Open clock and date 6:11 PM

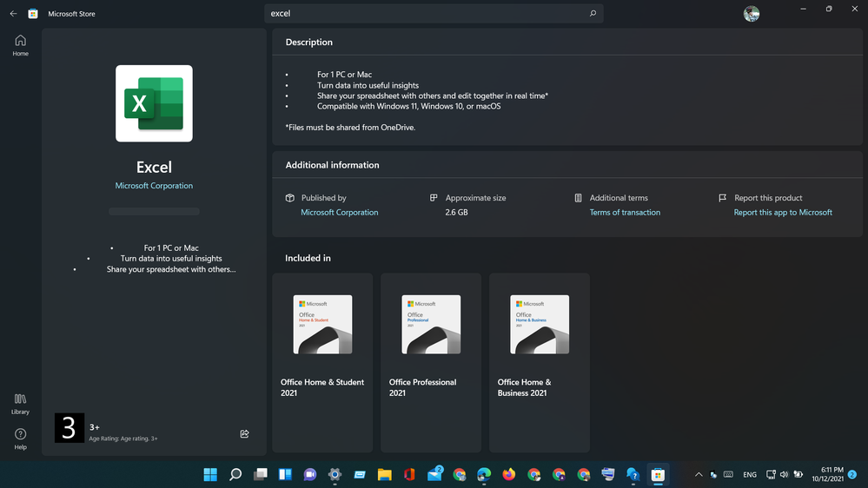(827, 474)
